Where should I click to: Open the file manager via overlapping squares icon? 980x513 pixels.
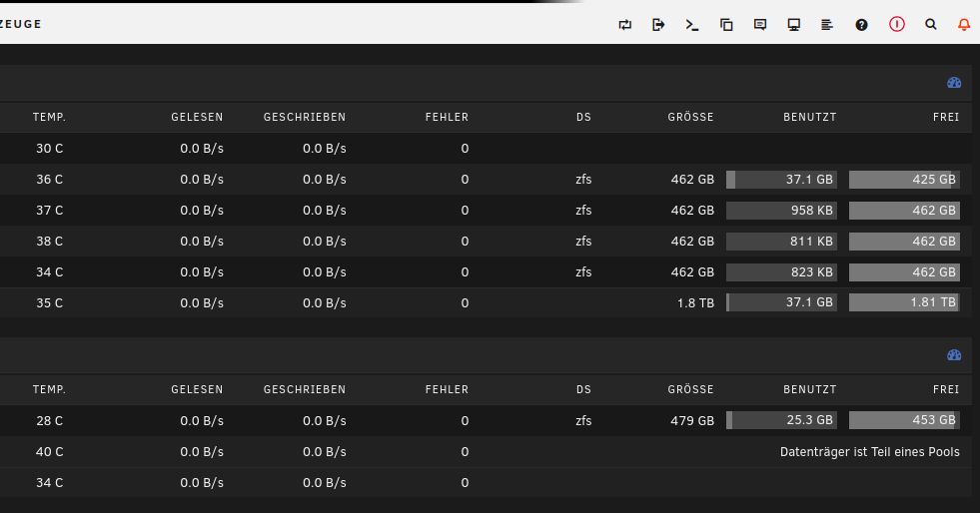tap(726, 25)
